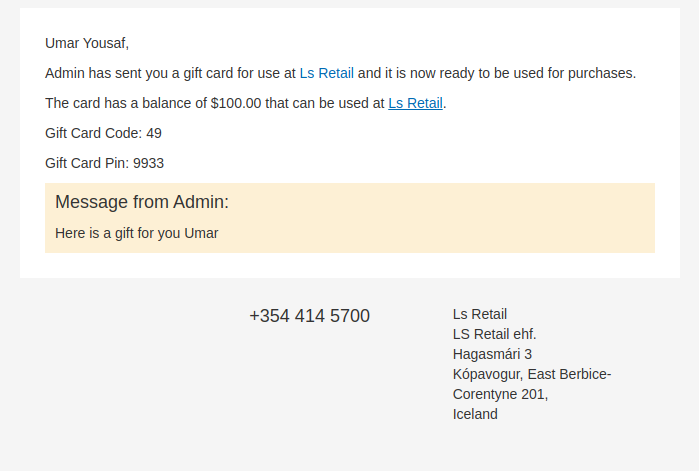Open the Ls Retail link in the first sentence
Screen dimensions: 699x471
point(326,73)
